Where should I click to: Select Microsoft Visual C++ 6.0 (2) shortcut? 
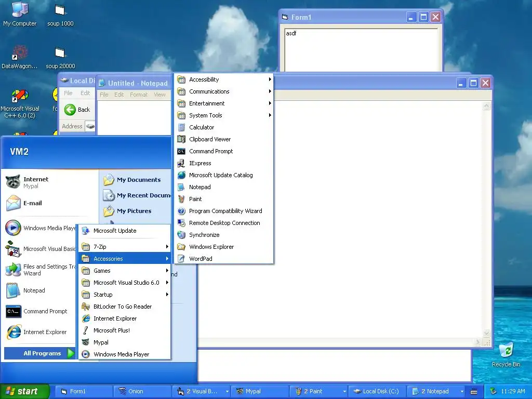20,104
